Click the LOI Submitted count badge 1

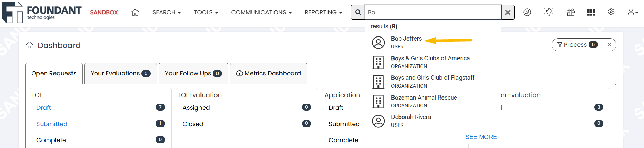click(160, 123)
